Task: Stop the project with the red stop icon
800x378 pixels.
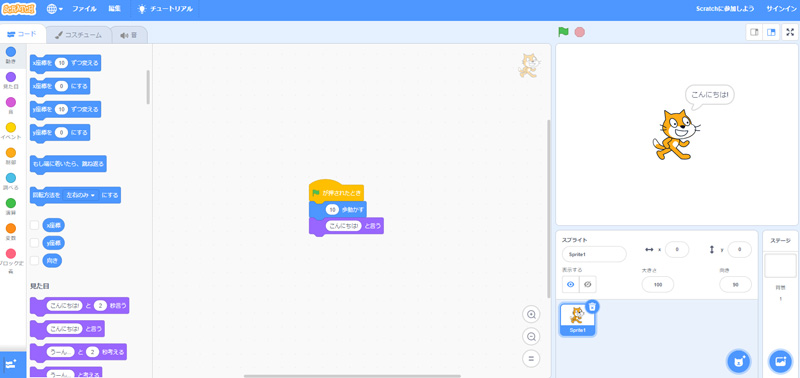Action: click(580, 32)
